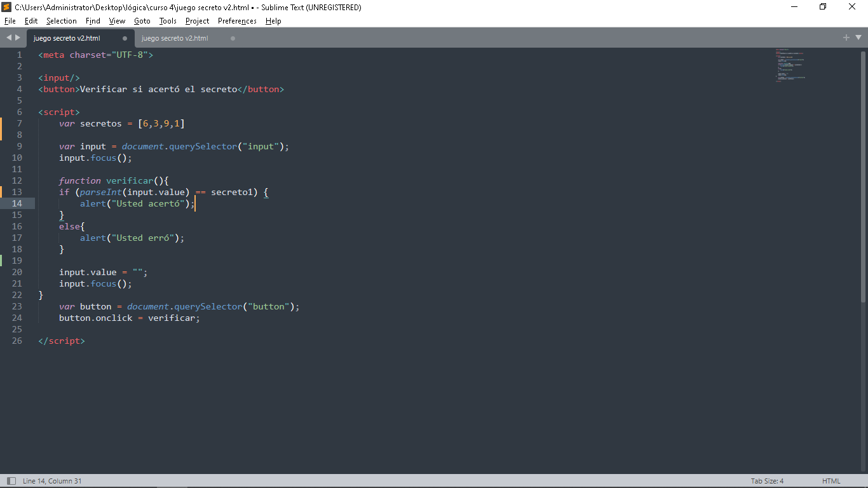Click the minimap code preview
This screenshot has width=868, height=488.
tap(790, 65)
